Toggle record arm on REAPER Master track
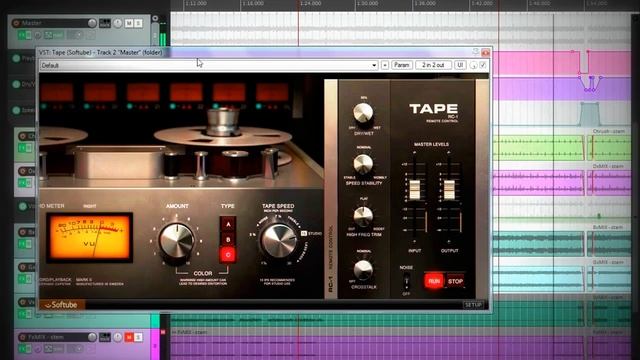640x360 pixels. [x=16, y=23]
